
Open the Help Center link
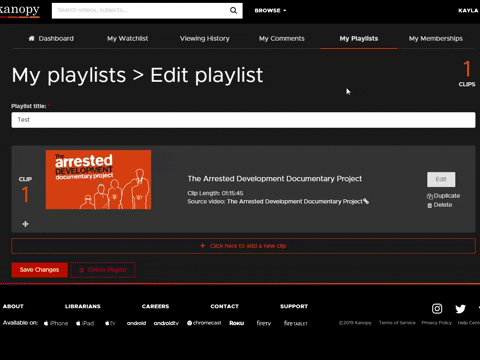(469, 323)
